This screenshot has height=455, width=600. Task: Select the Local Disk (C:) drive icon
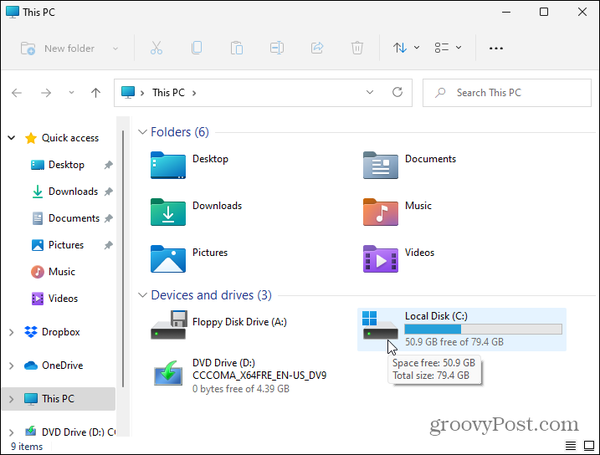coord(380,325)
